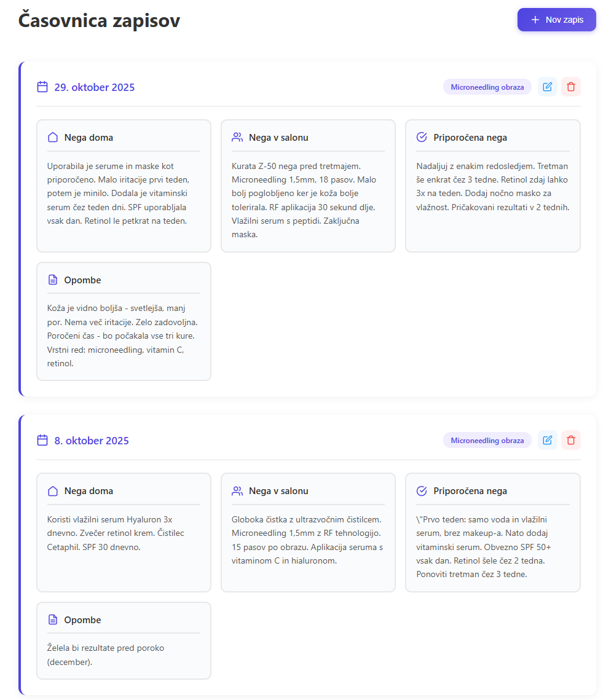Click the plus icon in Nov zapis button
Image resolution: width=614 pixels, height=700 pixels.
point(535,20)
